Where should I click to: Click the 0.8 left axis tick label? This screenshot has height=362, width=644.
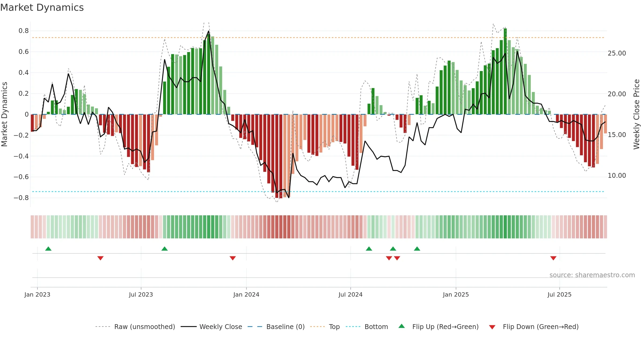point(24,31)
